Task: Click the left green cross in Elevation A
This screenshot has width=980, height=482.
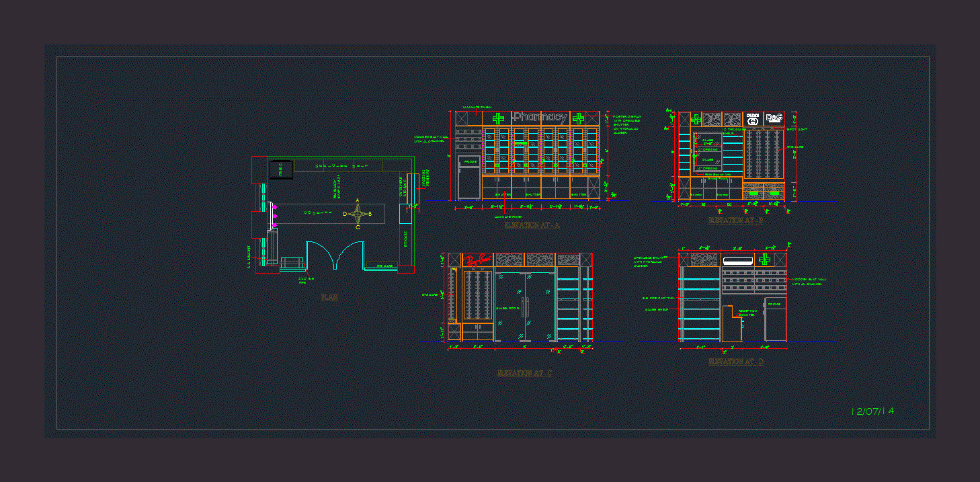Action: click(498, 118)
